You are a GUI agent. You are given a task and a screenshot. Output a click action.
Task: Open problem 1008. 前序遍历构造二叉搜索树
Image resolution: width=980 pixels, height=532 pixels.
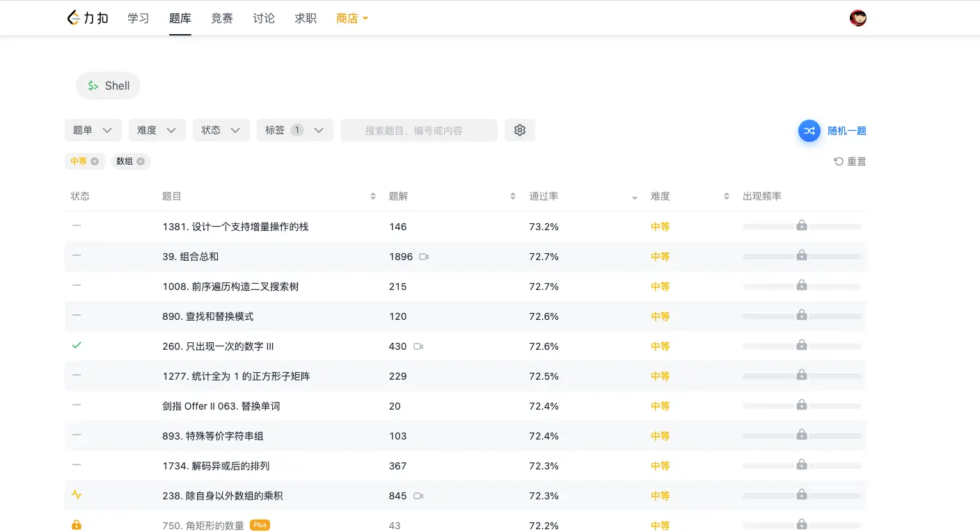[x=230, y=287]
